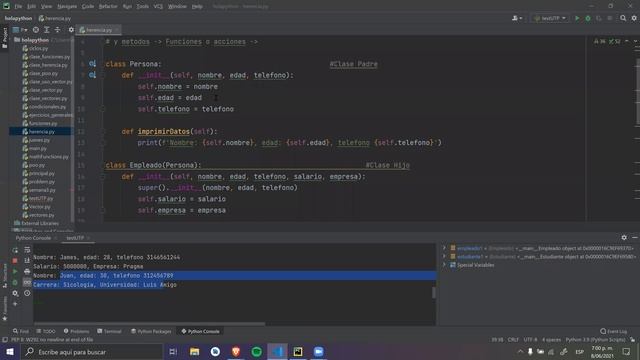Click the Project side stripe button
The height and width of the screenshot is (360, 640).
(4, 38)
